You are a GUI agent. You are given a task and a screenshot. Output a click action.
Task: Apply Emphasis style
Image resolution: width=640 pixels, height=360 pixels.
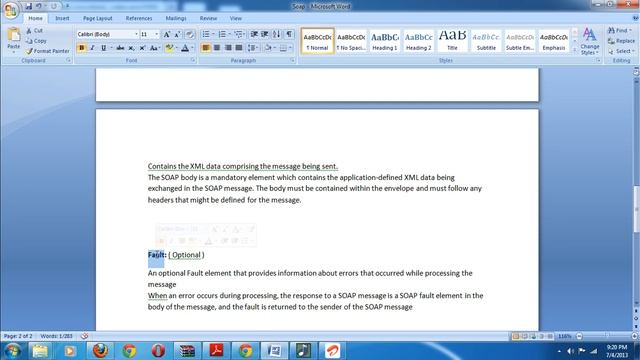click(554, 41)
